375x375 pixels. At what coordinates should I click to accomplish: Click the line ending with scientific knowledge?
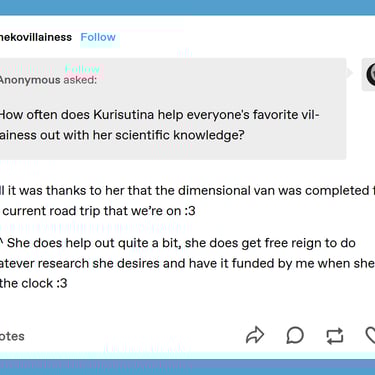[122, 135]
